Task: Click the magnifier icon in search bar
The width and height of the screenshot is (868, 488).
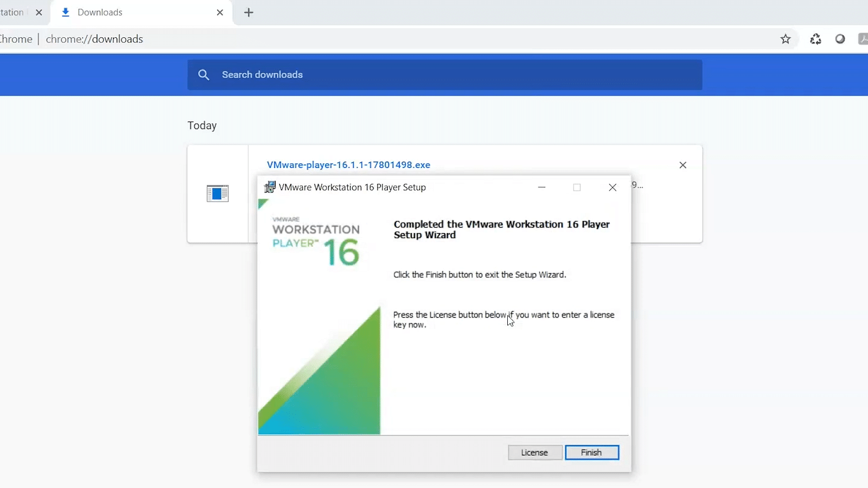Action: (203, 75)
